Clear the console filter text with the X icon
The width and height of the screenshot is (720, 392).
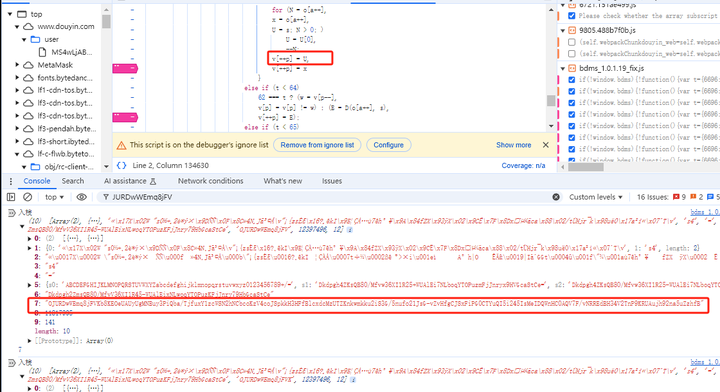[x=556, y=197]
